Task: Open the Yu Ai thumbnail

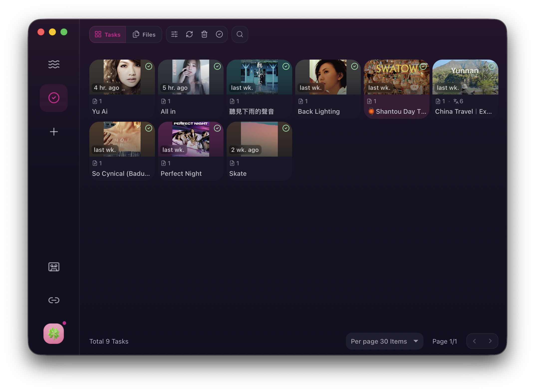Action: (x=122, y=77)
